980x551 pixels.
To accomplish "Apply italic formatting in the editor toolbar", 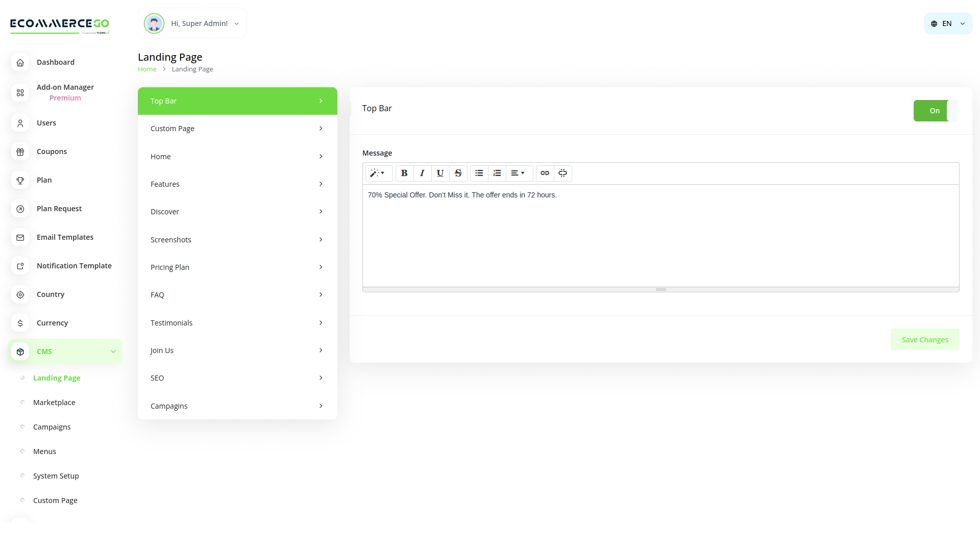I will (x=422, y=173).
